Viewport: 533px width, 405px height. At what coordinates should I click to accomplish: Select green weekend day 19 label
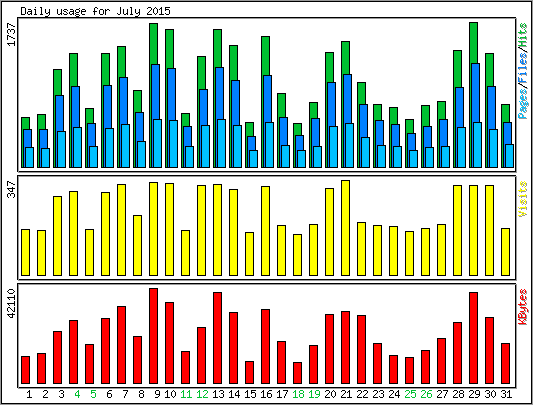(314, 394)
